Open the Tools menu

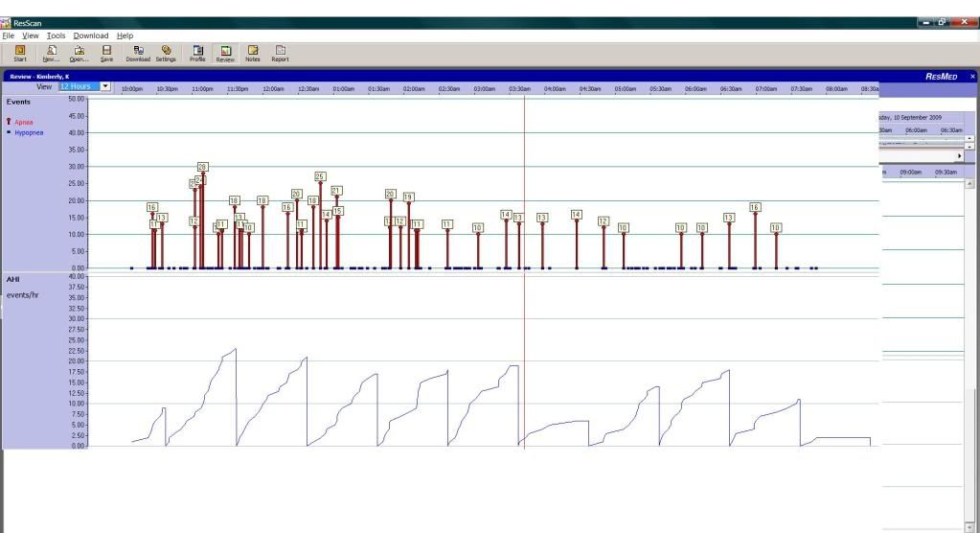tap(56, 35)
